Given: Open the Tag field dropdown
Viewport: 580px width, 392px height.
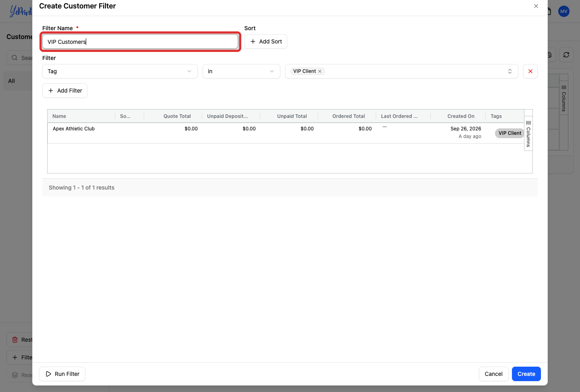Looking at the screenshot, I should (120, 71).
